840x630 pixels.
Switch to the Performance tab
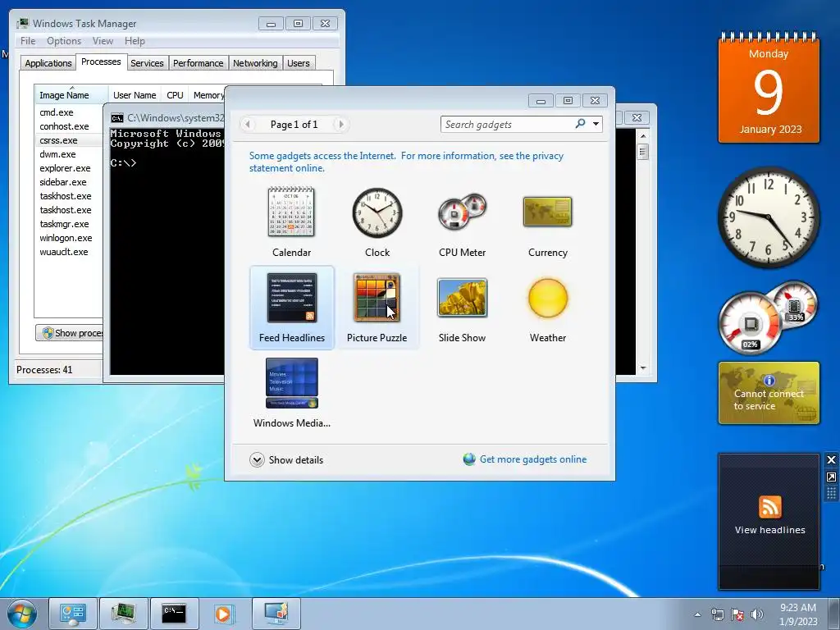pos(198,63)
